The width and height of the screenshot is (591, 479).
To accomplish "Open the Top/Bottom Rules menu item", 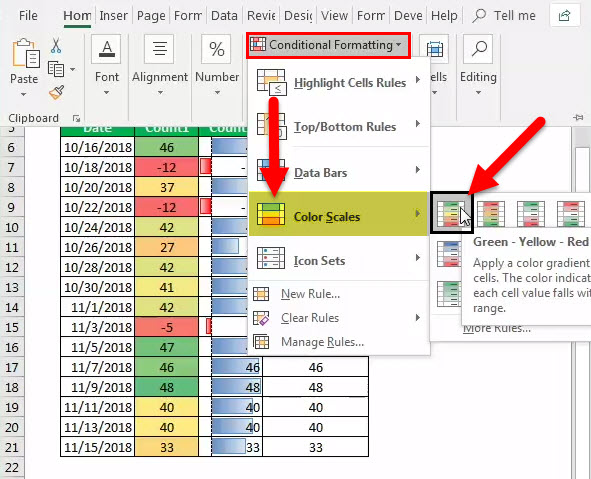I will 339,126.
